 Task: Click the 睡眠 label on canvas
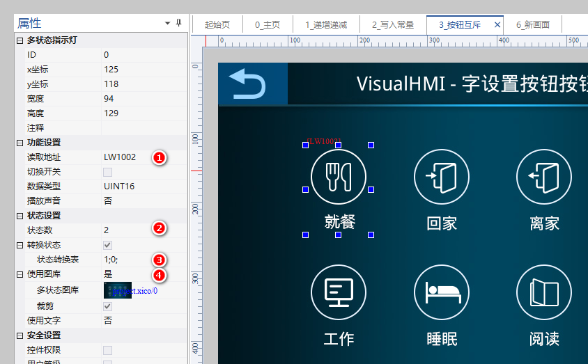point(442,339)
